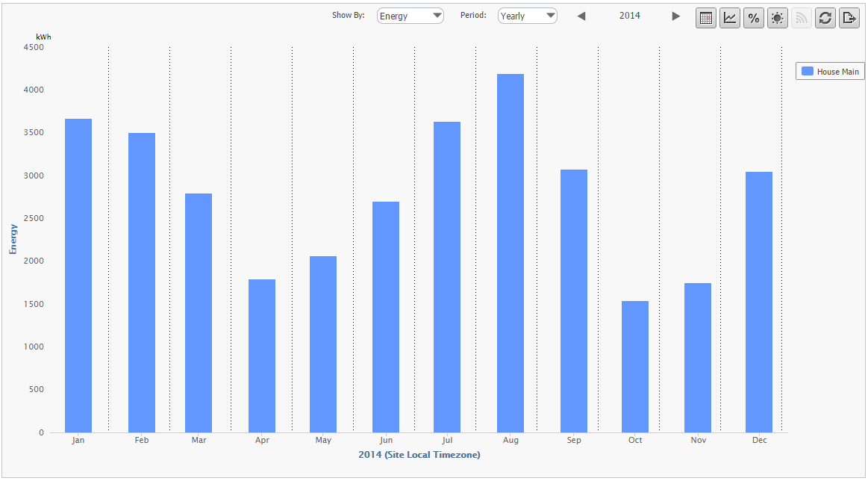Click the April energy bar
This screenshot has width=868, height=481.
point(262,356)
